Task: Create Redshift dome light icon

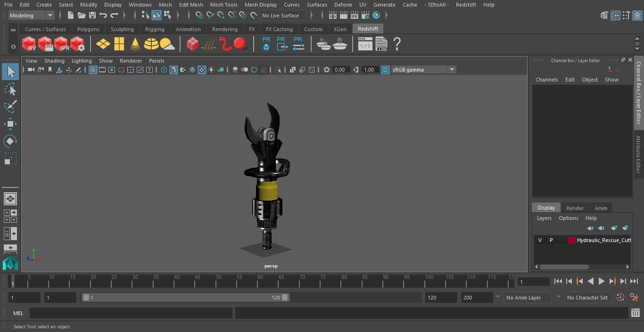Action: (151, 44)
